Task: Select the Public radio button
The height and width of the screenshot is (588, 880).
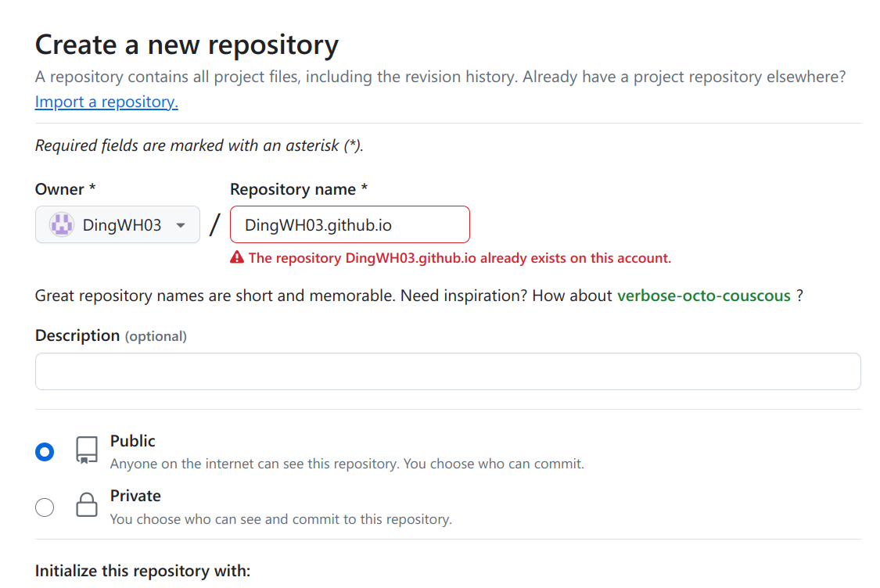Action: point(45,452)
